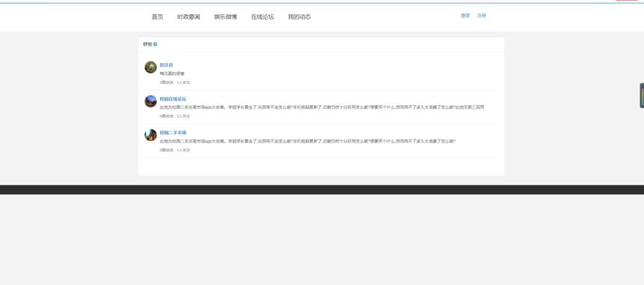Open the 校园二手市场 group title
This screenshot has width=644, height=285.
173,133
